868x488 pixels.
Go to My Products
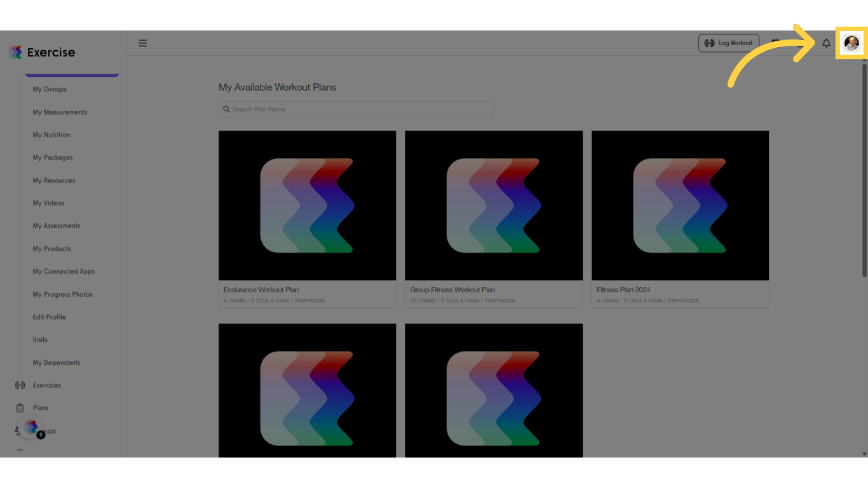pyautogui.click(x=52, y=248)
